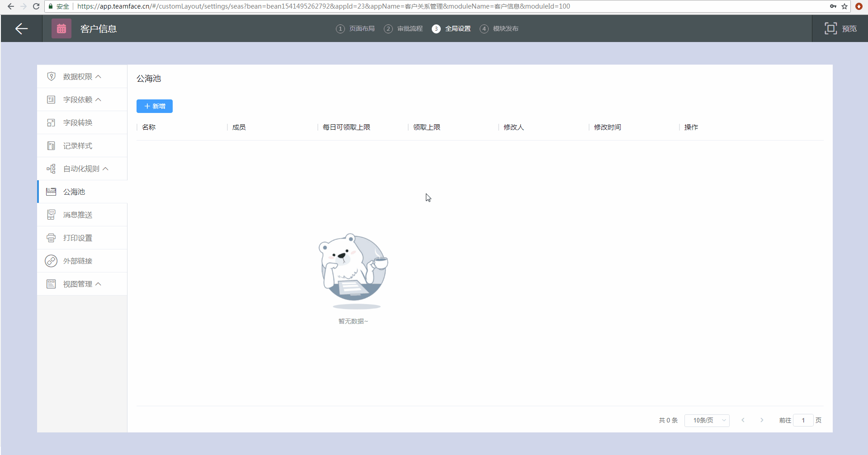Click the secure lock site icon
This screenshot has height=455, width=868.
(51, 6)
